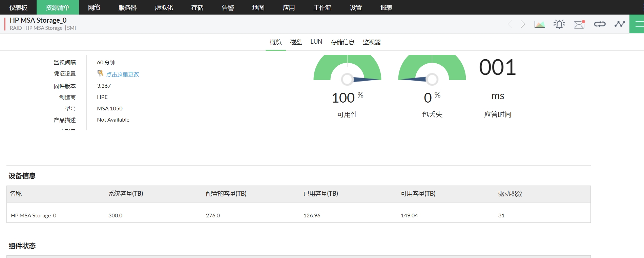Open the envelope notification icon

pos(579,24)
